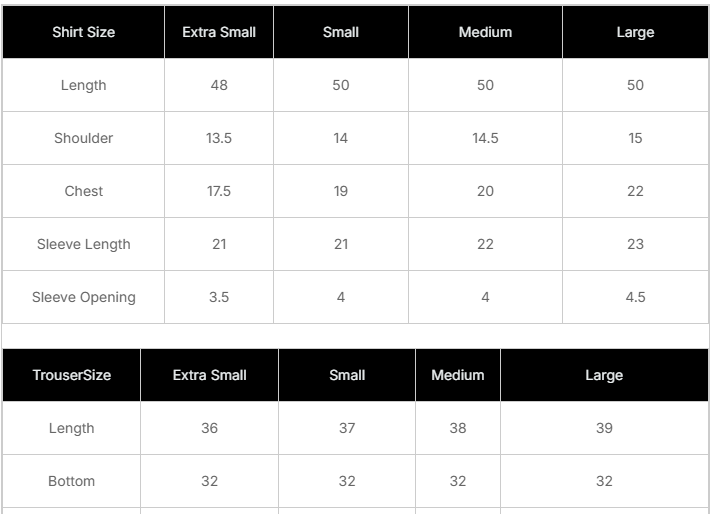Click shirt Length value 48 for Extra Small
Image resolution: width=715 pixels, height=514 pixels.
[219, 85]
